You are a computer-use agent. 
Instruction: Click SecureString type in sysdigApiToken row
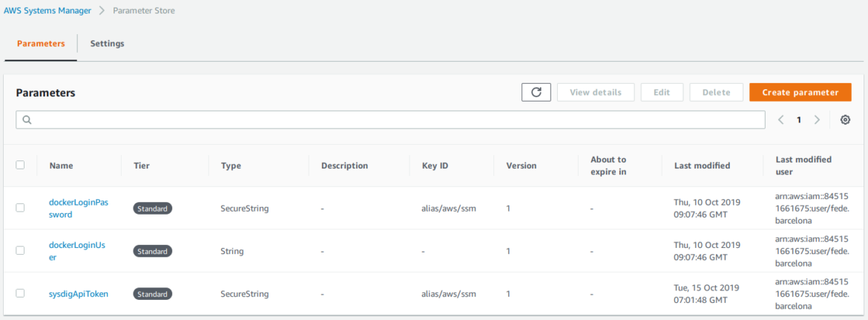tap(245, 294)
